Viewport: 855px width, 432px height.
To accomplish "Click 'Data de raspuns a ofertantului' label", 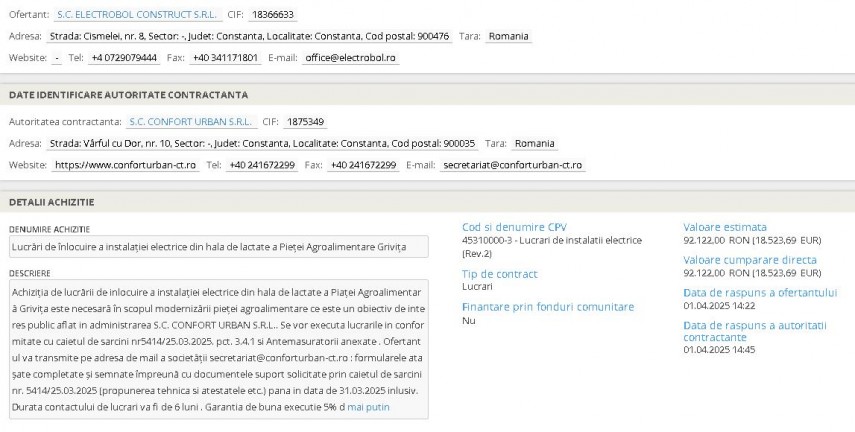I will click(760, 292).
